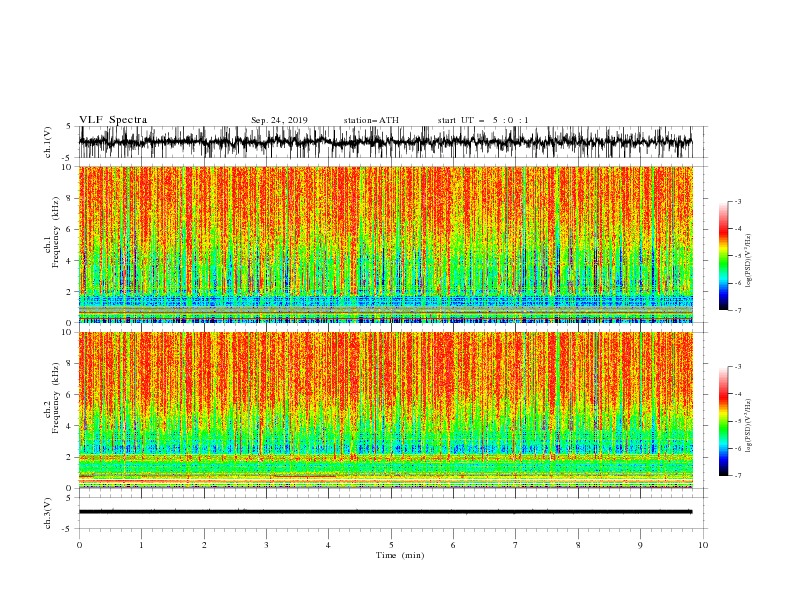
Task: Click the 'ch.1(V)' waveform axis label
Action: pos(48,142)
